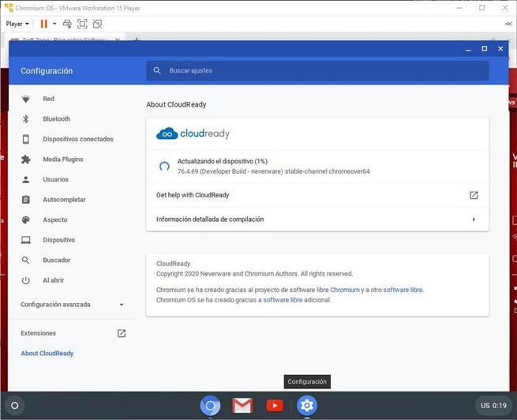Click the Bluetooth icon in sidebar

26,119
